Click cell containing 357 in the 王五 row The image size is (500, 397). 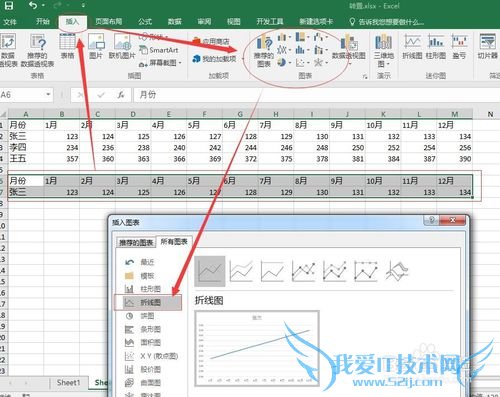pyautogui.click(x=61, y=159)
